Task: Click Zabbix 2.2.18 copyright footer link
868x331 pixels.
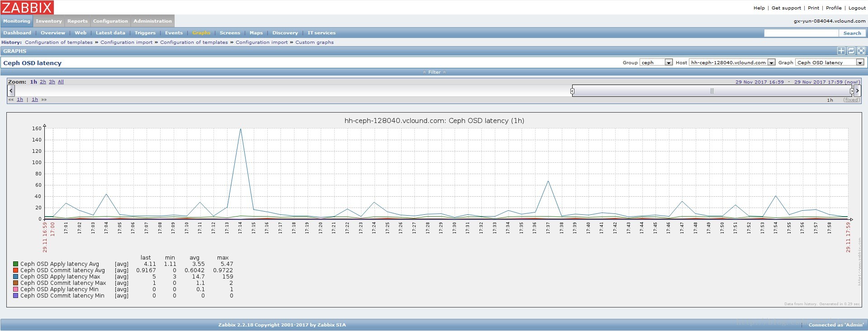Action: [x=282, y=325]
